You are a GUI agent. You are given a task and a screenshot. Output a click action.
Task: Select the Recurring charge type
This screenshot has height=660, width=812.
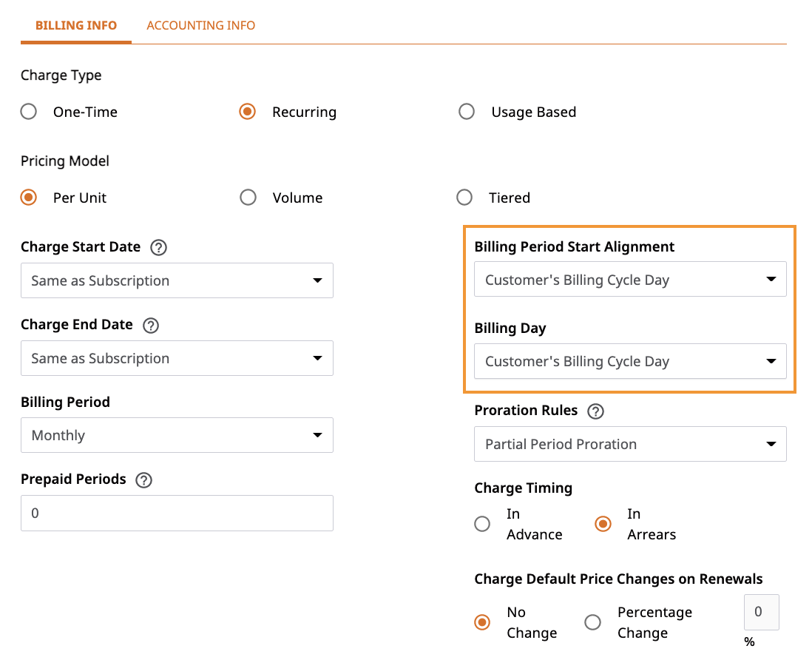248,112
